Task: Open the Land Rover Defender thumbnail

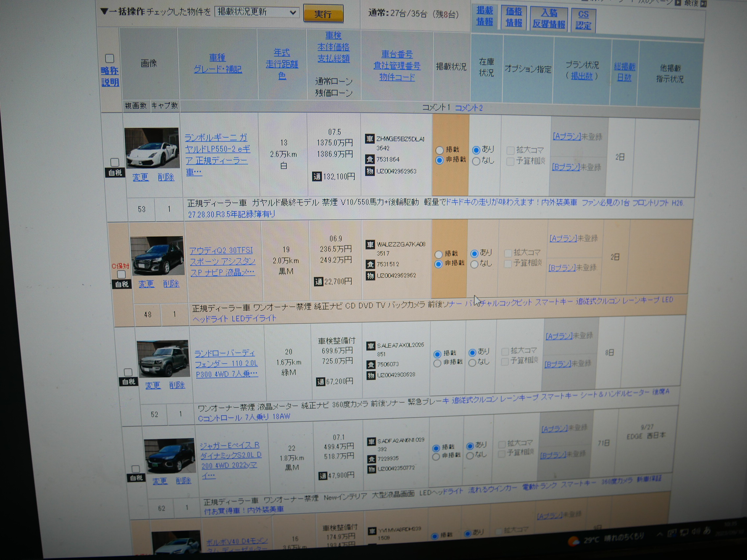Action: [x=163, y=359]
